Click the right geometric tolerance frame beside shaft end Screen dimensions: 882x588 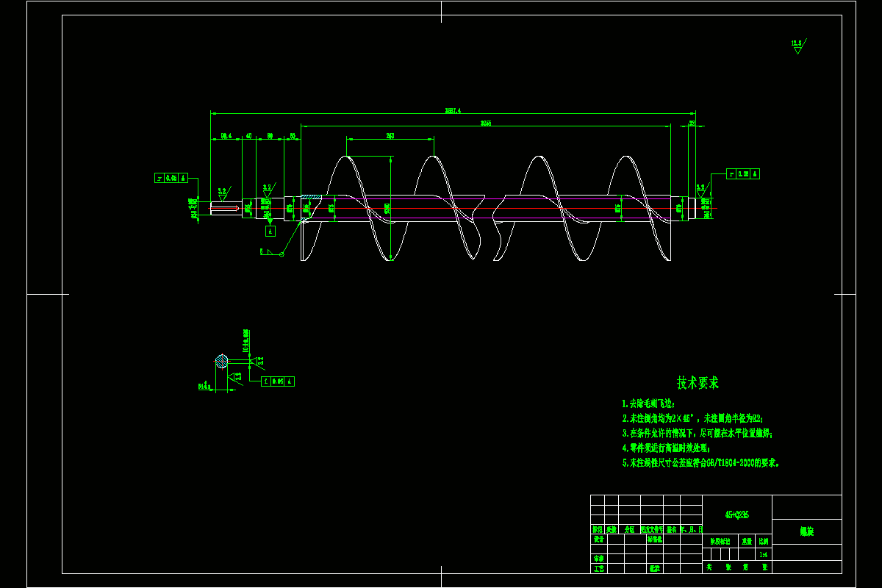click(x=743, y=174)
